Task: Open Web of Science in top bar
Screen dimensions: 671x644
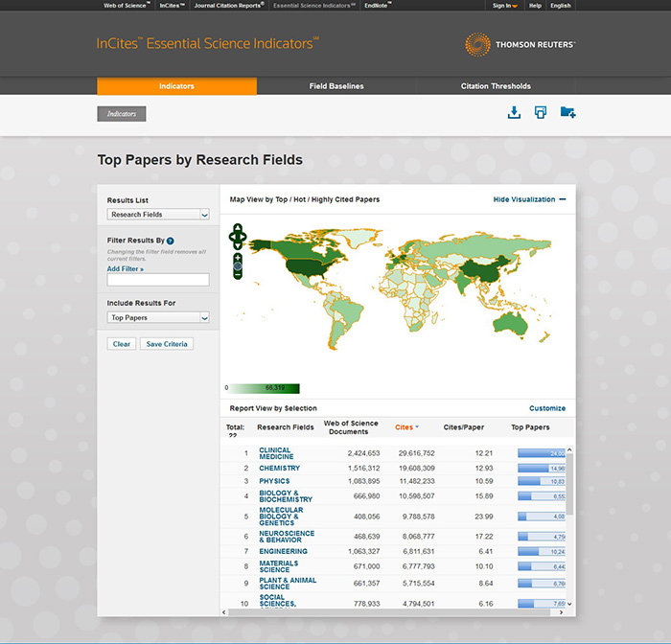Action: pos(127,6)
